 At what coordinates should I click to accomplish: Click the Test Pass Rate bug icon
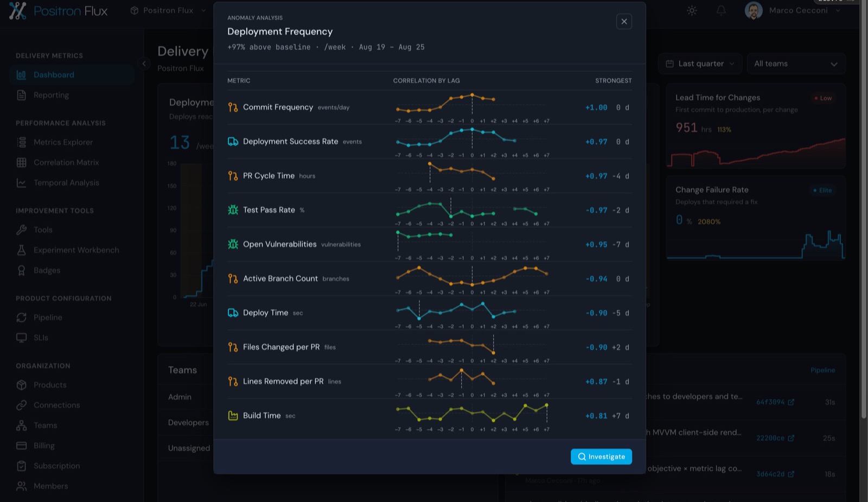coord(233,210)
